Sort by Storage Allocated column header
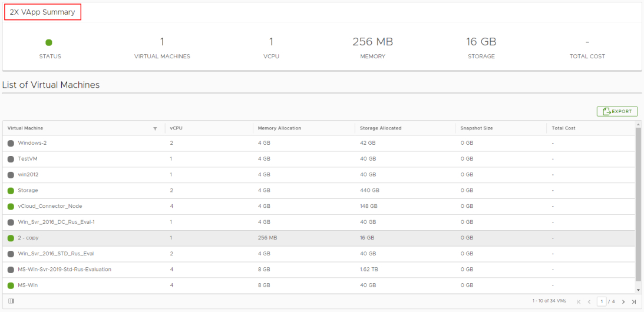This screenshot has height=312, width=644. pyautogui.click(x=381, y=128)
